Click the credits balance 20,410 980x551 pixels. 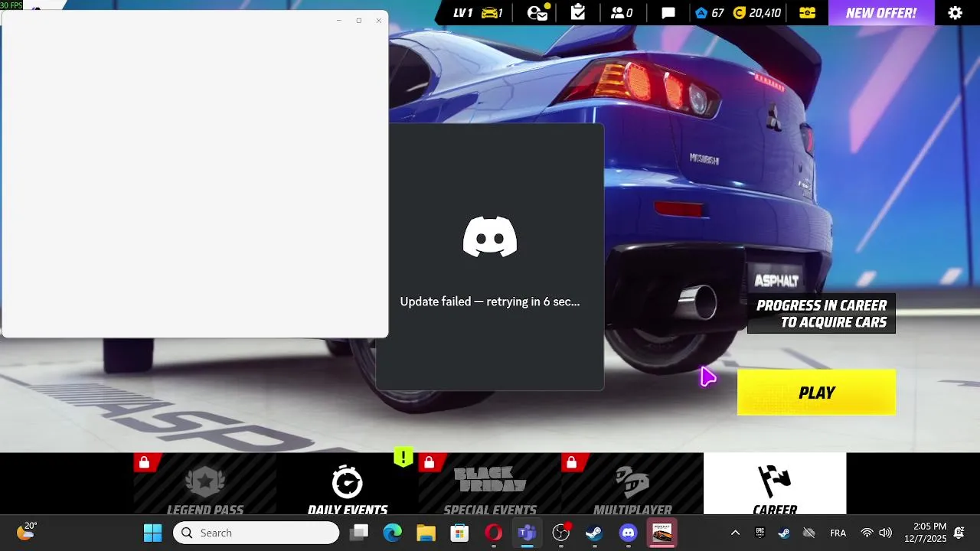coord(757,13)
